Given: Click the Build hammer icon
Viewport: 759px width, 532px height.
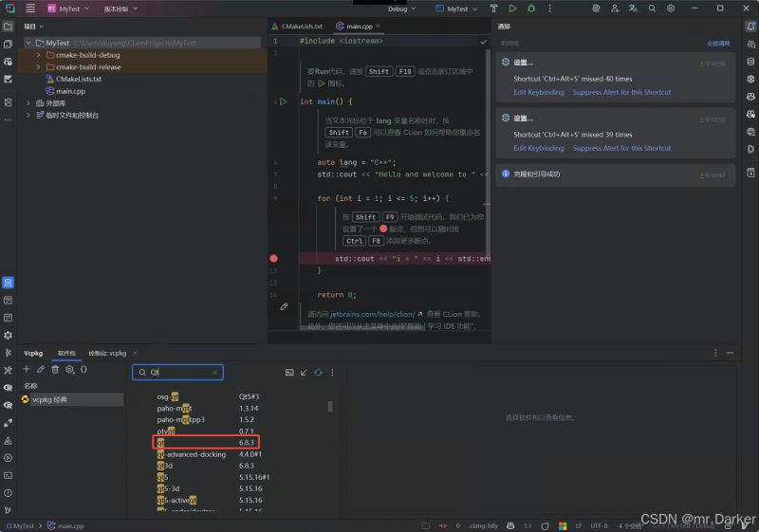Looking at the screenshot, I should coord(493,9).
